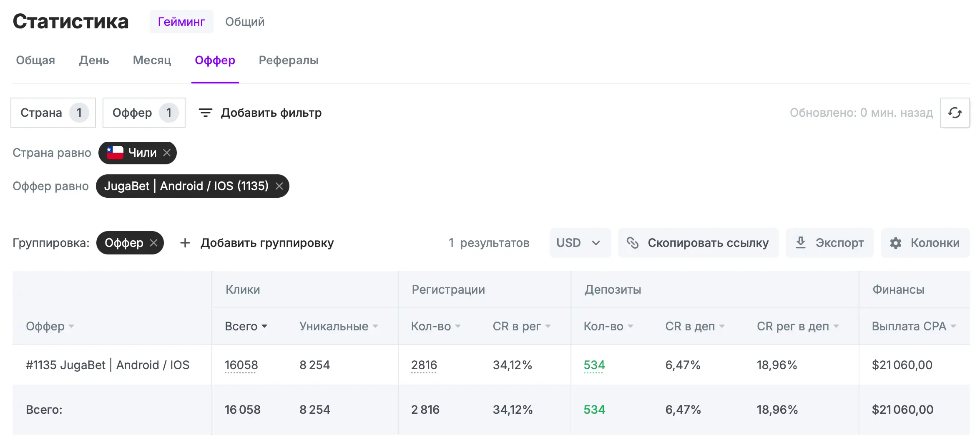Image resolution: width=980 pixels, height=448 pixels.
Task: Click the filter lines icon
Action: coord(205,113)
